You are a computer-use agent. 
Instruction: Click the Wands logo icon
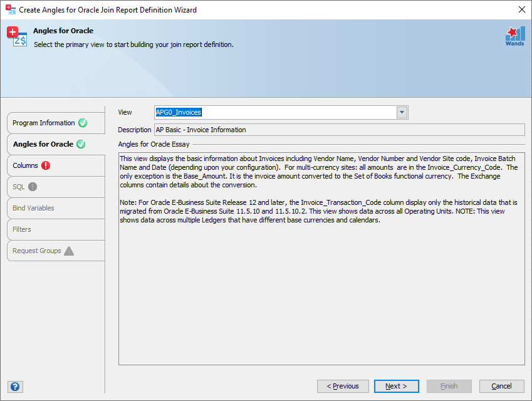pos(515,36)
